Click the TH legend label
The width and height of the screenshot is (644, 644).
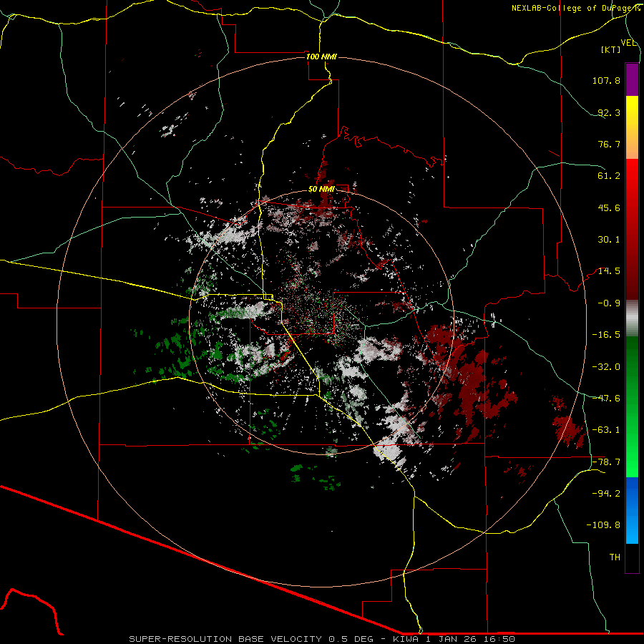pyautogui.click(x=615, y=557)
